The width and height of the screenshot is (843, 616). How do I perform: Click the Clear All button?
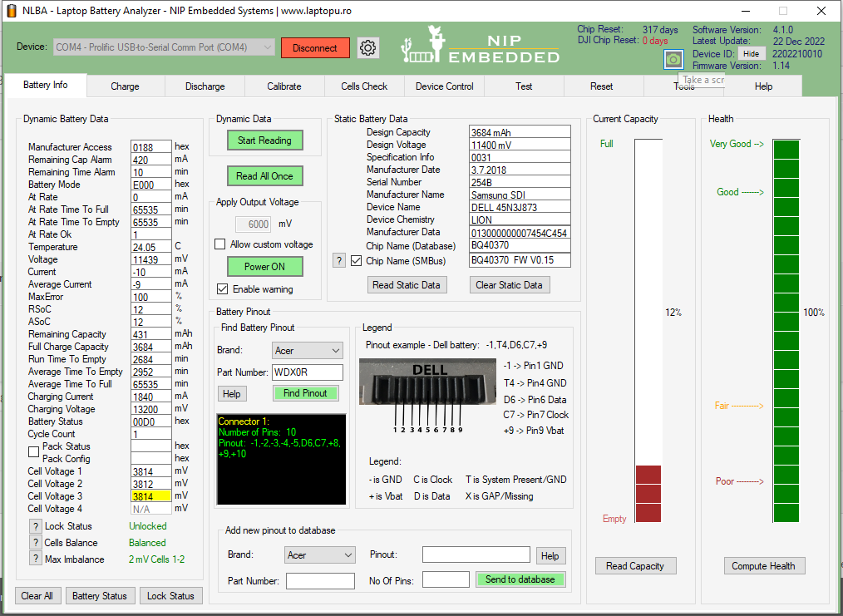click(37, 595)
